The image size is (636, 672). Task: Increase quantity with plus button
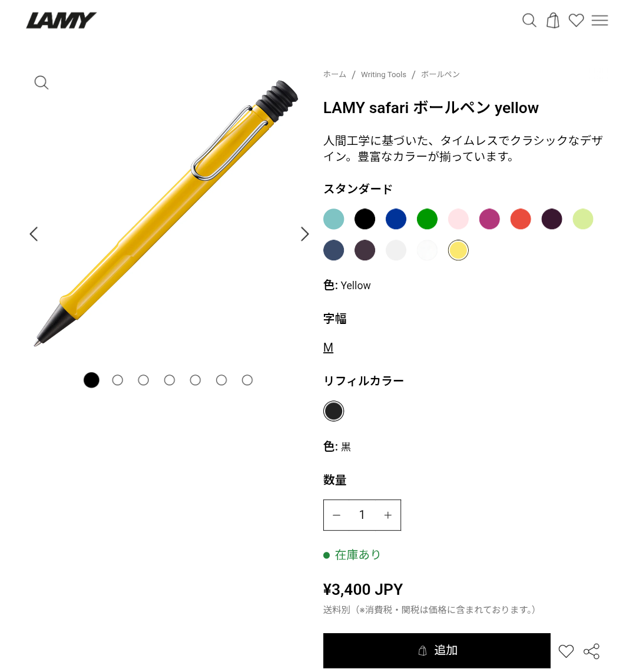tap(388, 515)
